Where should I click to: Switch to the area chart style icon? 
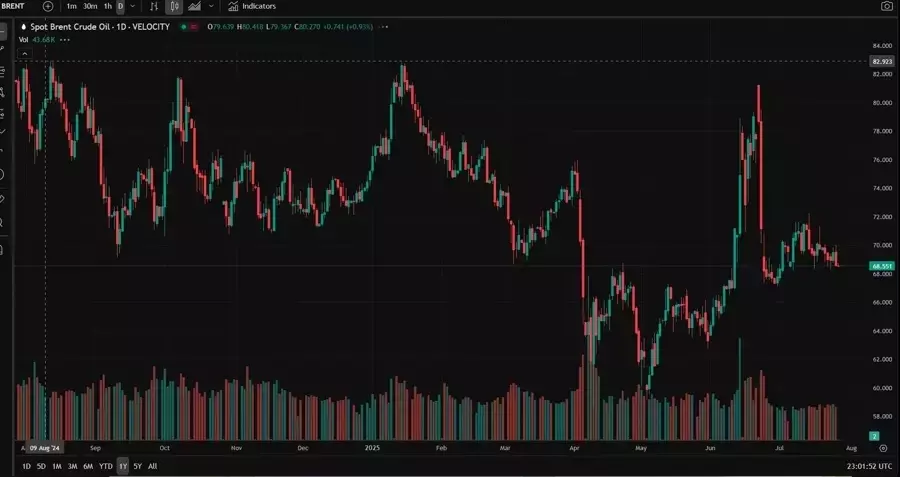click(192, 6)
